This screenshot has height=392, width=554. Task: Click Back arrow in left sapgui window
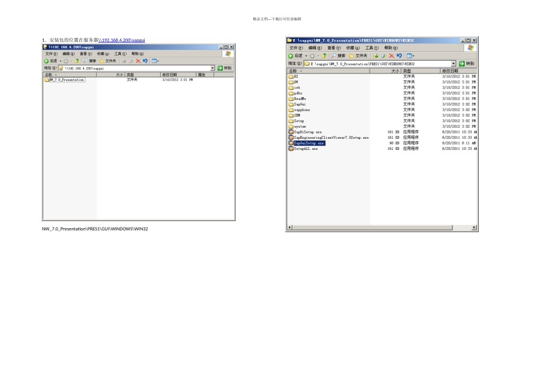(x=46, y=61)
